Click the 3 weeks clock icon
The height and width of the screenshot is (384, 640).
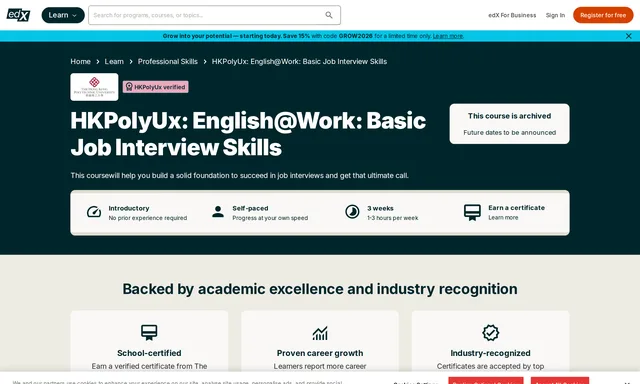click(352, 212)
